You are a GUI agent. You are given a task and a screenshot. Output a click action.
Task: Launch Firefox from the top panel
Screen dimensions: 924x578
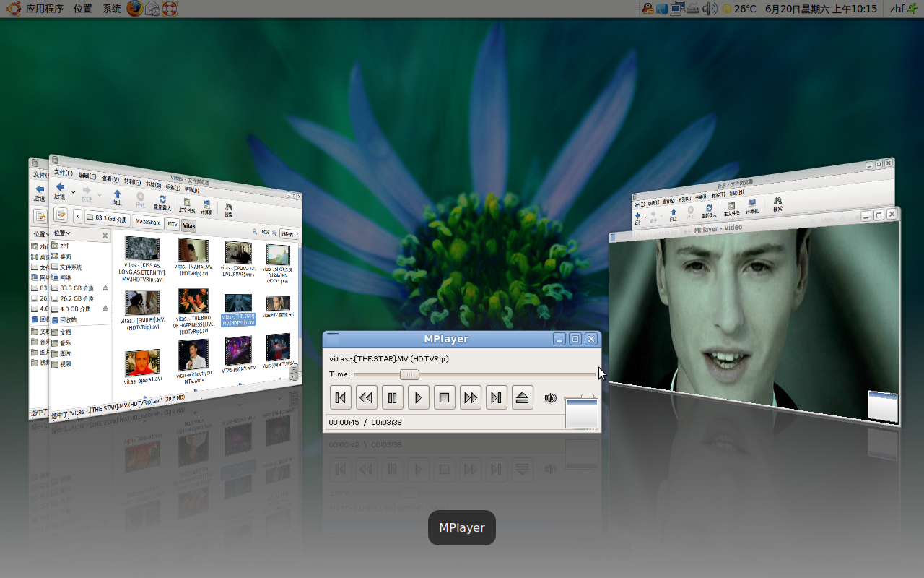pos(135,9)
